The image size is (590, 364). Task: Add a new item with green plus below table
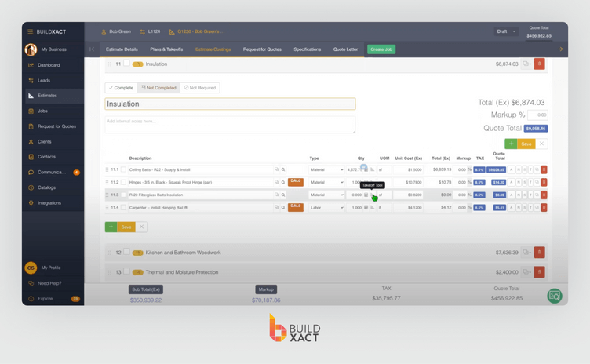click(111, 227)
